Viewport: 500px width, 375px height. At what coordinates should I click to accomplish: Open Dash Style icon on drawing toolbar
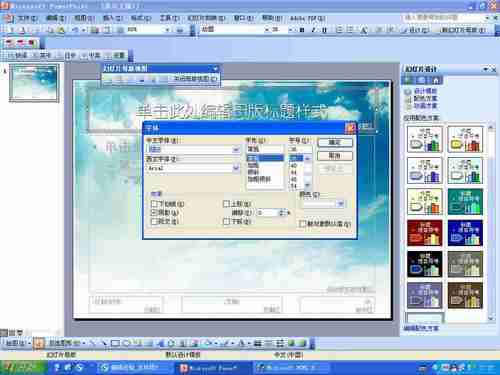click(x=269, y=343)
